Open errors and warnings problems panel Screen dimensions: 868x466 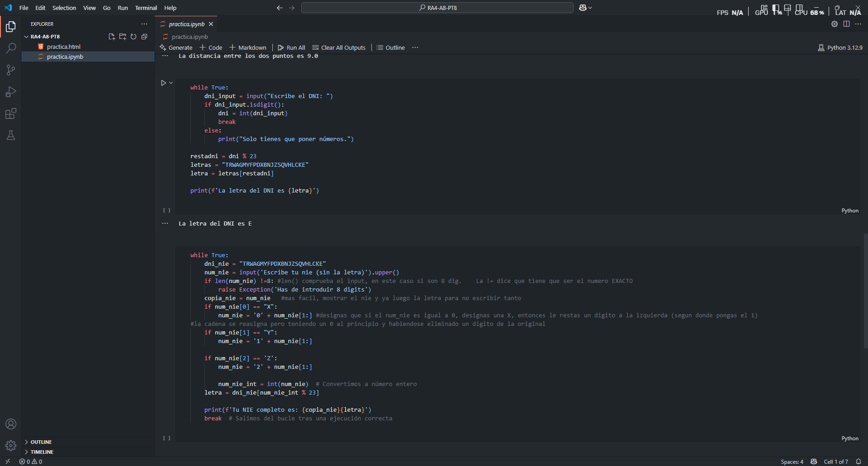click(31, 461)
